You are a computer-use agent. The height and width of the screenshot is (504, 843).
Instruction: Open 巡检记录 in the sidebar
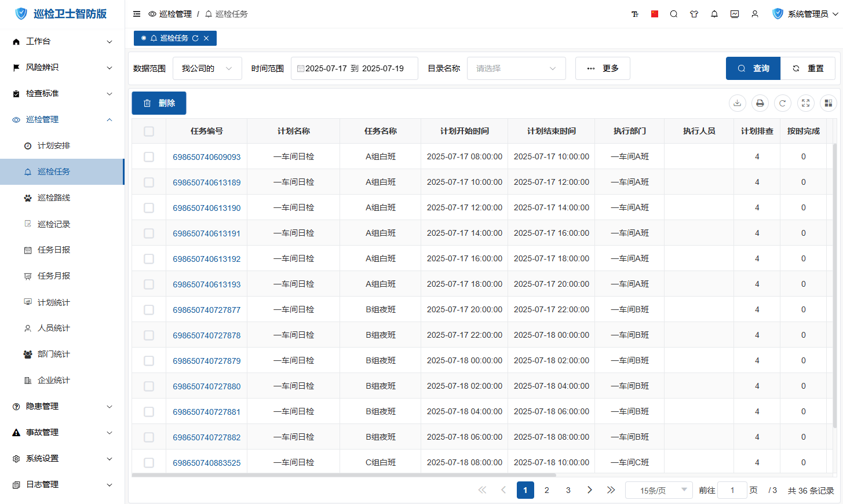point(63,224)
